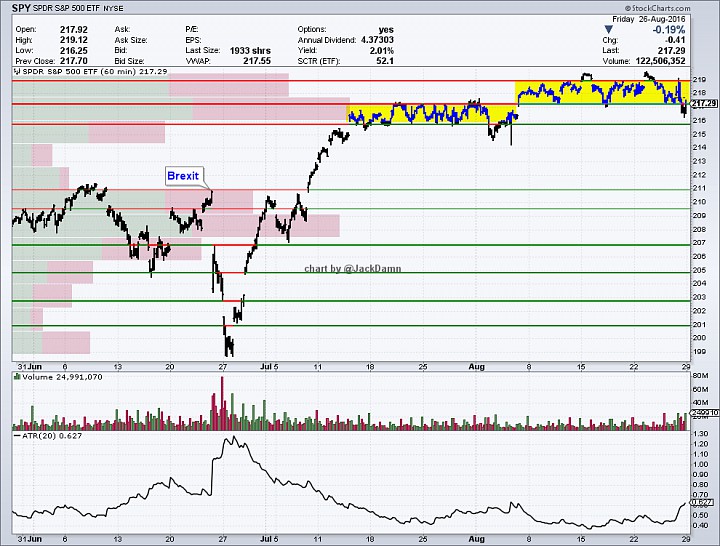Click the 207 label on the price axis
The height and width of the screenshot is (546, 720).
pyautogui.click(x=699, y=242)
